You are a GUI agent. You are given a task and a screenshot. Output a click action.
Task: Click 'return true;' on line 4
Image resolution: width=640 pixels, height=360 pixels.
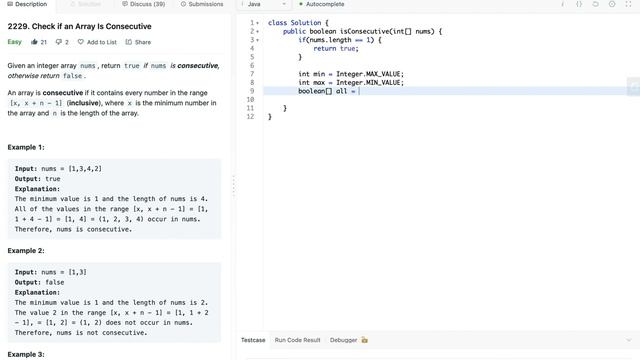click(336, 49)
